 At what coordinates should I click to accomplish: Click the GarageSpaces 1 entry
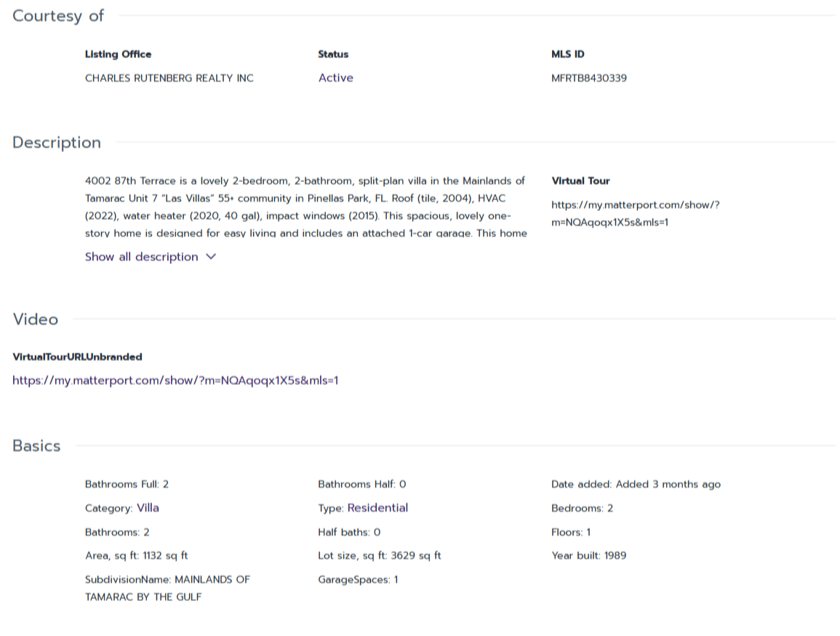(x=357, y=580)
